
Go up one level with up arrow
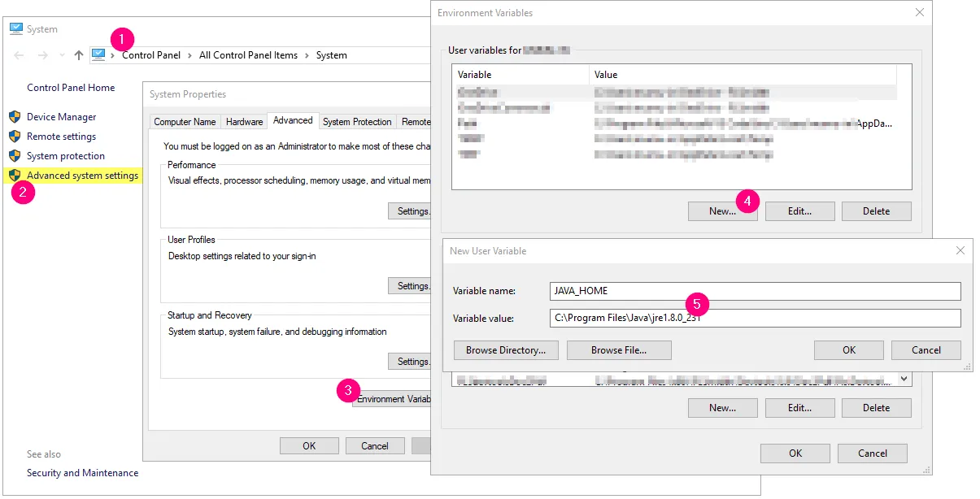pyautogui.click(x=78, y=55)
